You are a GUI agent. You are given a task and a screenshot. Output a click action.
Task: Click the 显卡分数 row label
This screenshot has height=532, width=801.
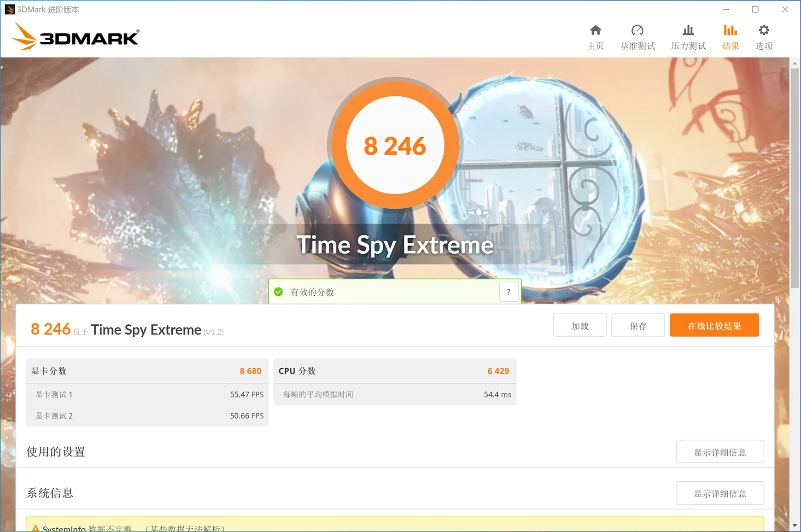pyautogui.click(x=49, y=371)
